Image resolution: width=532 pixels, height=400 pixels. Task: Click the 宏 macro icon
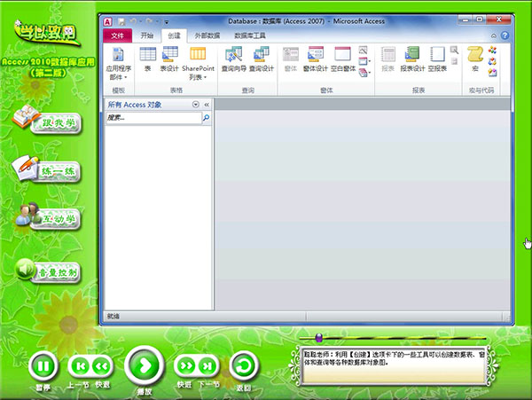475,59
